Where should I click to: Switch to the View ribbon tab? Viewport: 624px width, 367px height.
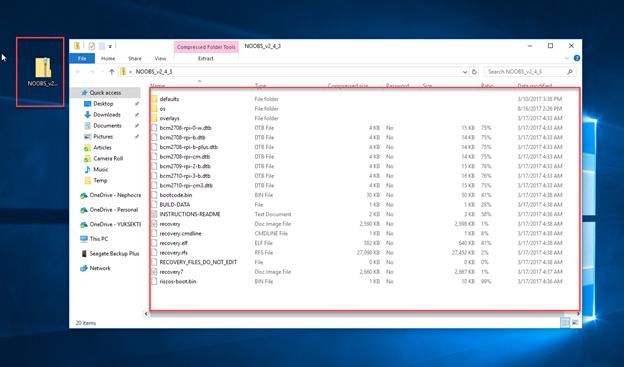160,59
